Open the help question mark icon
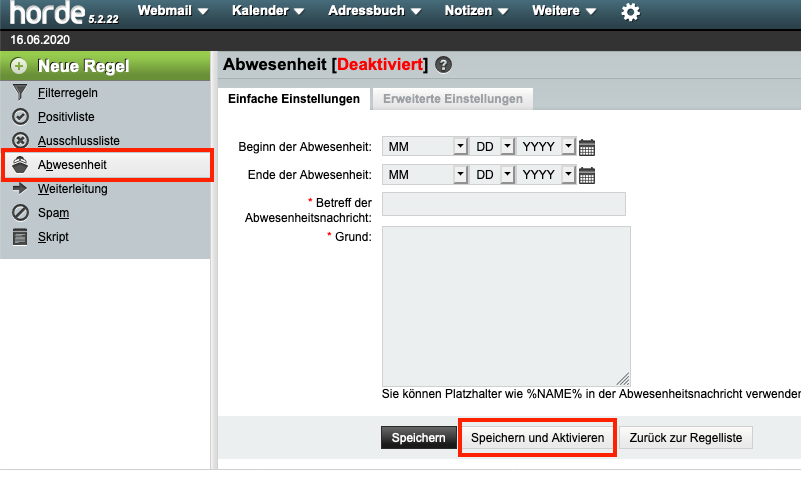801x491 pixels. coord(444,64)
